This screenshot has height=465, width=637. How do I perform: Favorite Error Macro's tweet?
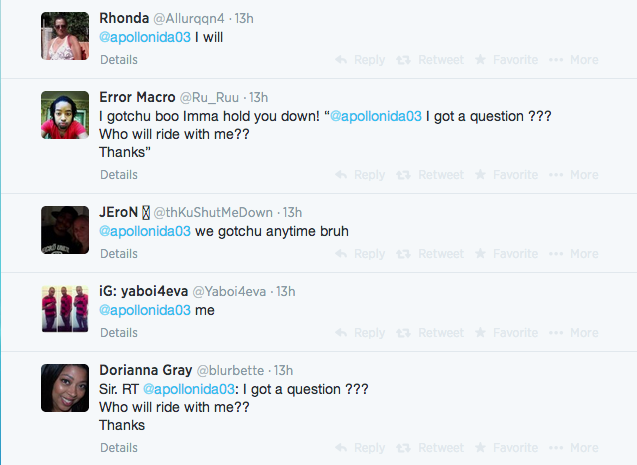click(507, 175)
